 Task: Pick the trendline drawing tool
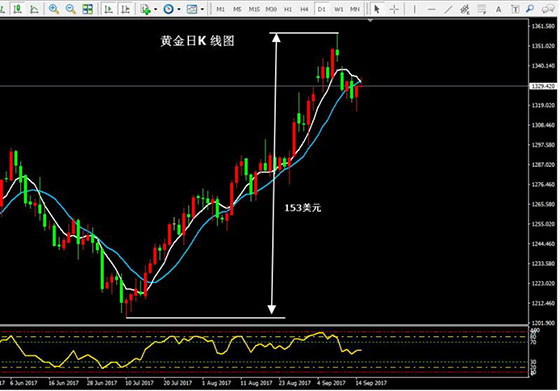pyautogui.click(x=448, y=9)
